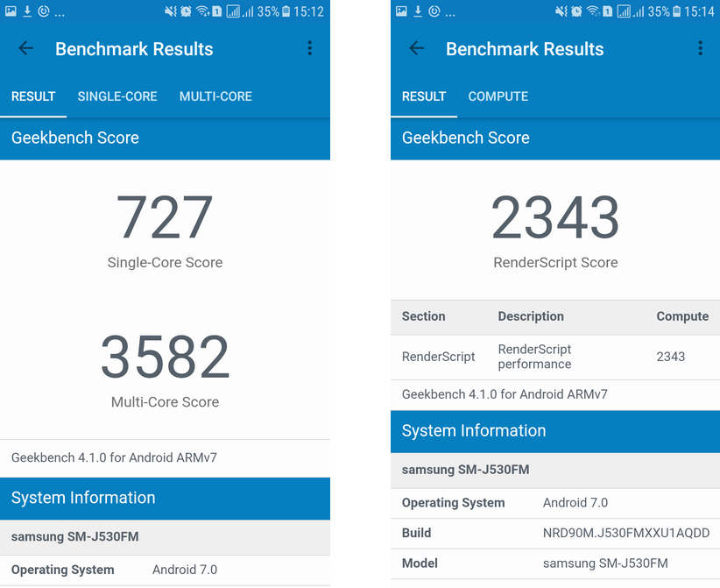Screen dimensions: 720x588
Task: Open three-dot overflow menu on CPU results screen
Action: click(x=309, y=49)
